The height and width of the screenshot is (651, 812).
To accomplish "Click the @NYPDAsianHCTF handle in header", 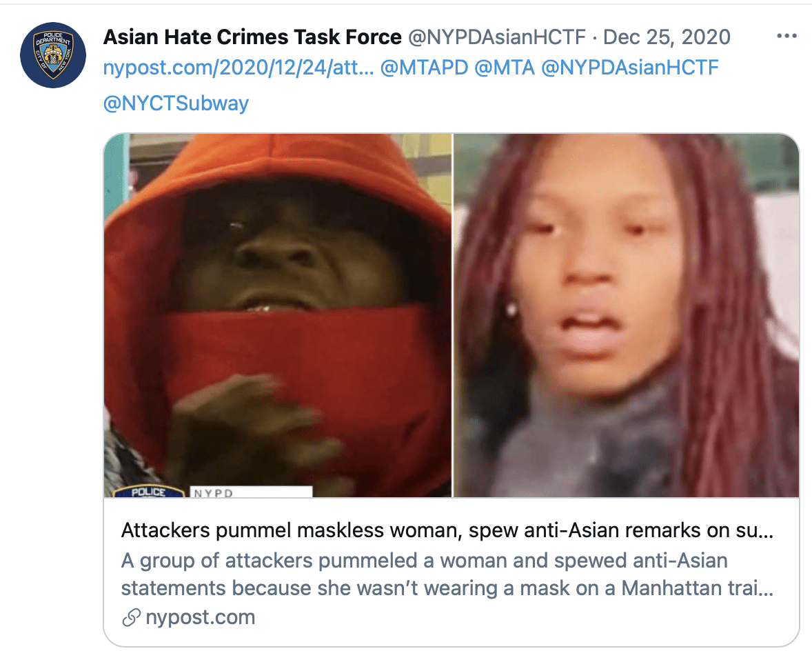I will (497, 37).
